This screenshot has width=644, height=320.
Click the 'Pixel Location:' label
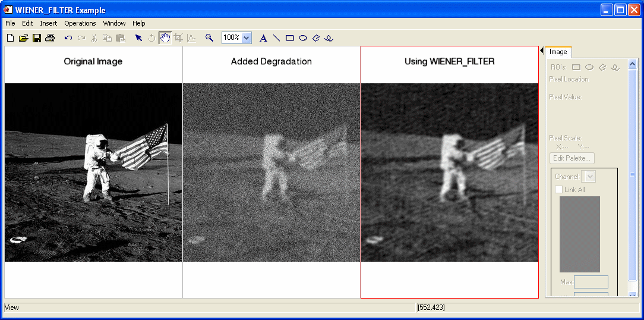coord(569,79)
